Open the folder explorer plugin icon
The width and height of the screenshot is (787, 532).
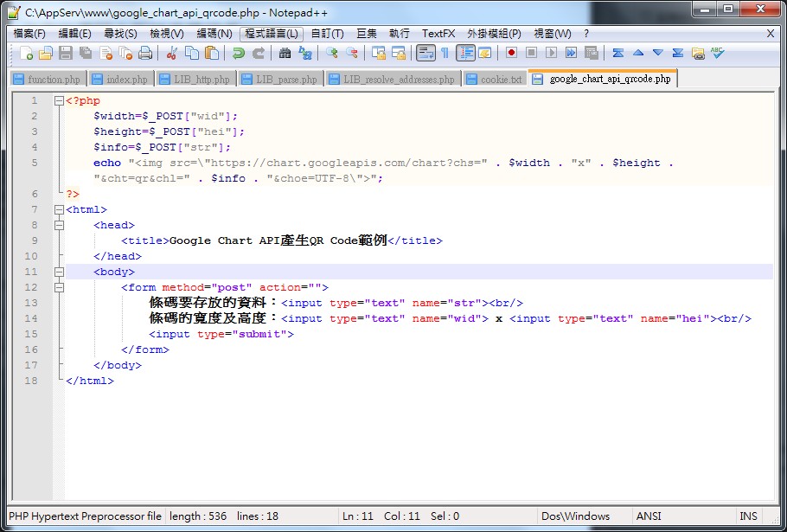pyautogui.click(x=698, y=53)
